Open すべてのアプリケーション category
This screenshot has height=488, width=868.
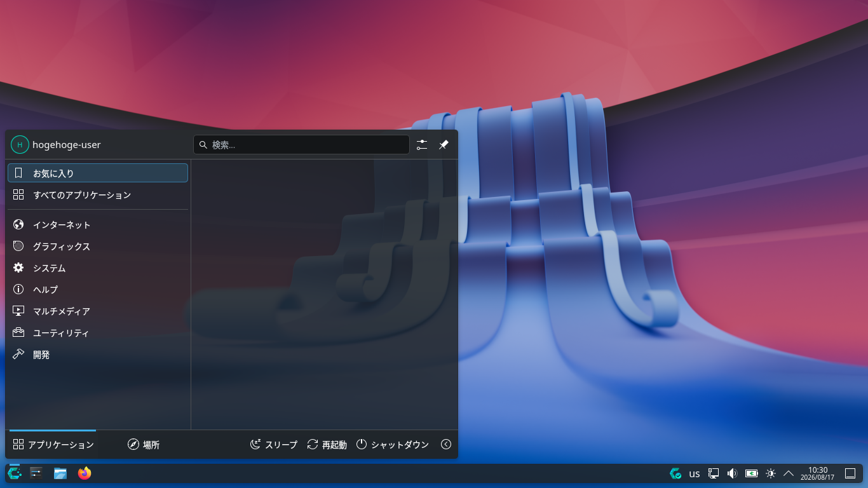pos(98,195)
